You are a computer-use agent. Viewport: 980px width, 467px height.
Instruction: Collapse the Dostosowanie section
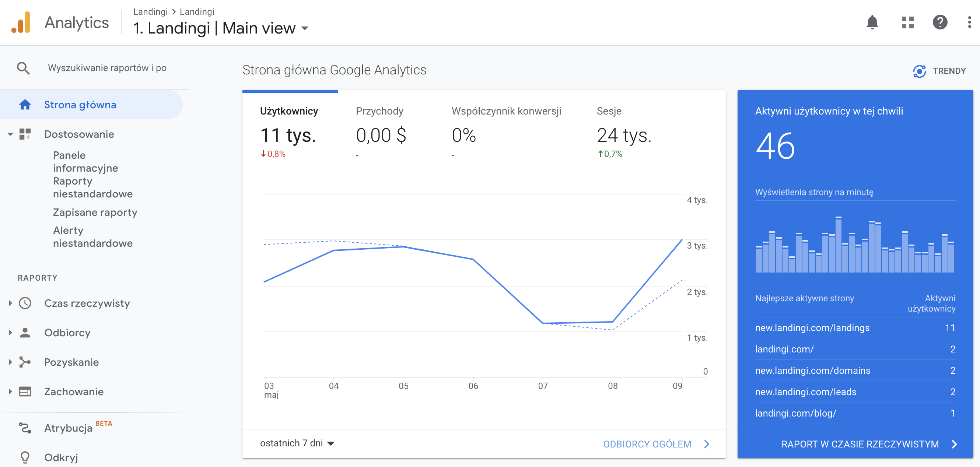point(10,134)
